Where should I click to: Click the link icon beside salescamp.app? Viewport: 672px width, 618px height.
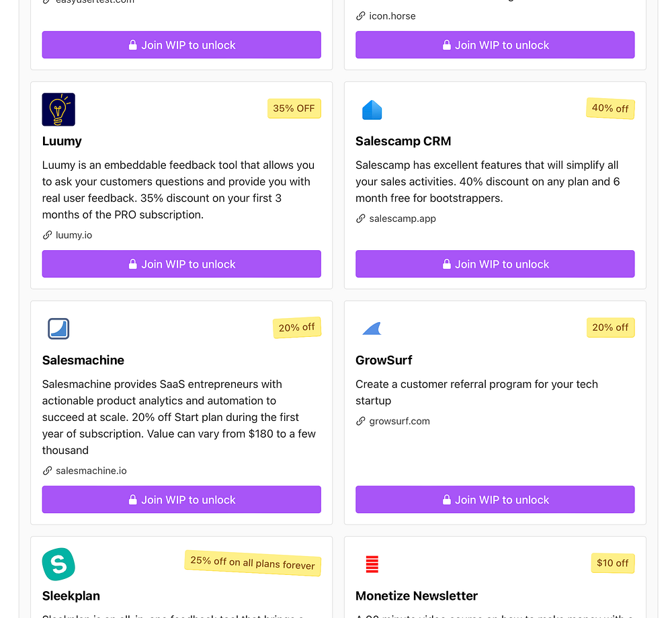pyautogui.click(x=361, y=219)
